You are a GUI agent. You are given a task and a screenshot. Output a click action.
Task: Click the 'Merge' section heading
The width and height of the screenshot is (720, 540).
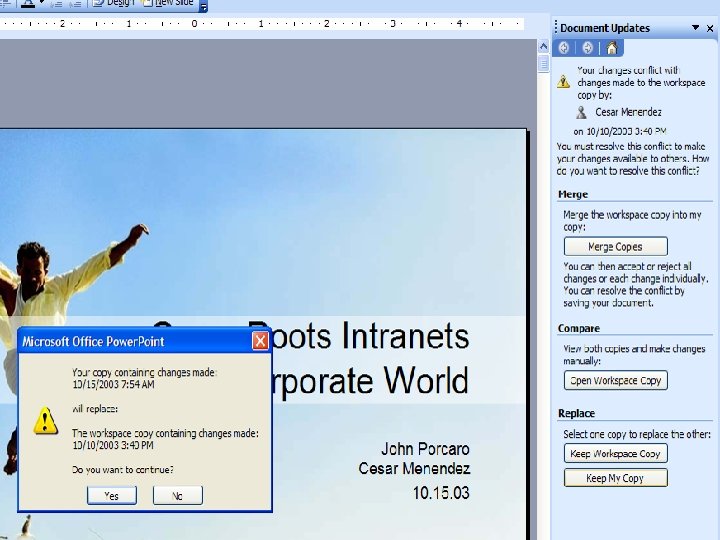coord(573,194)
